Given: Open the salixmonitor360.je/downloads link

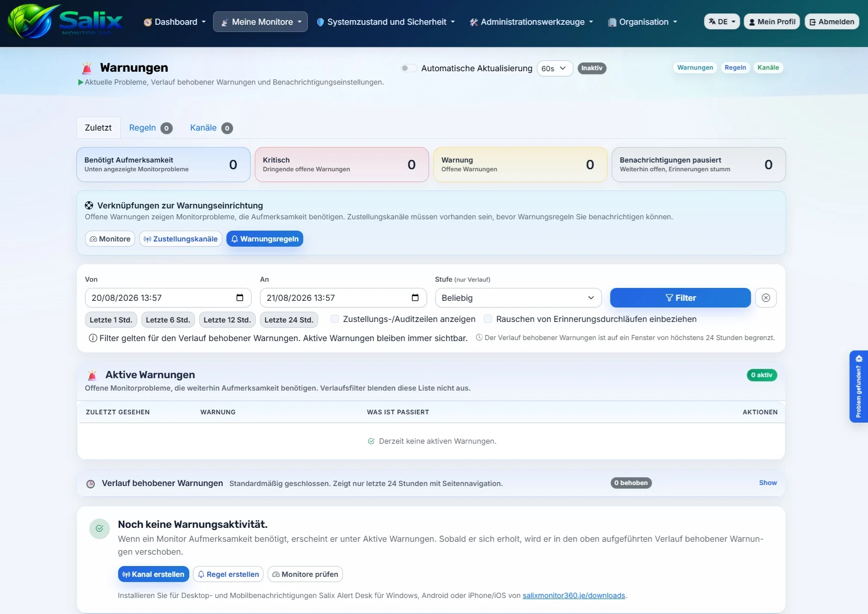Looking at the screenshot, I should coord(574,595).
